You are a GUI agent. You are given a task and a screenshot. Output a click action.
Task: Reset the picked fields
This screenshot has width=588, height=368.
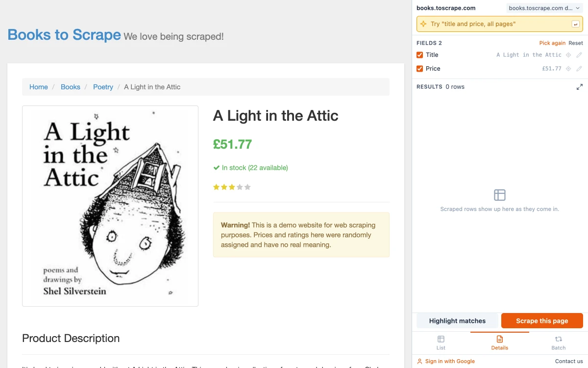(x=576, y=43)
